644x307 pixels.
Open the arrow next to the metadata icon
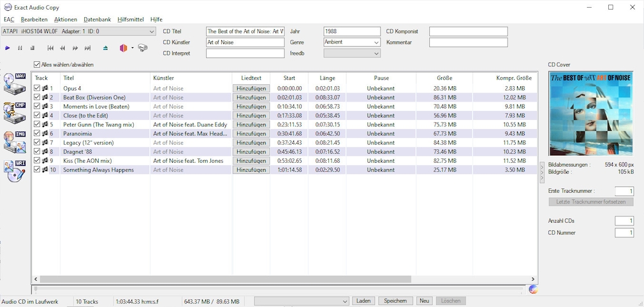[x=132, y=48]
